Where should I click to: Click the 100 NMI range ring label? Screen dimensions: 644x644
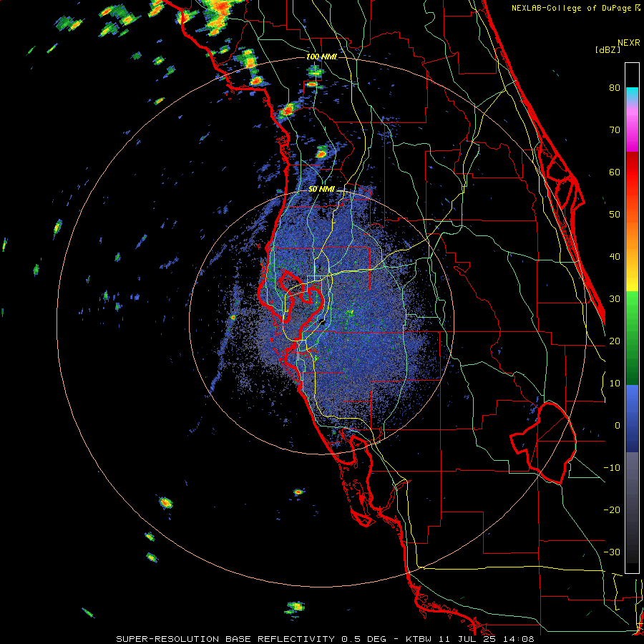coord(321,57)
